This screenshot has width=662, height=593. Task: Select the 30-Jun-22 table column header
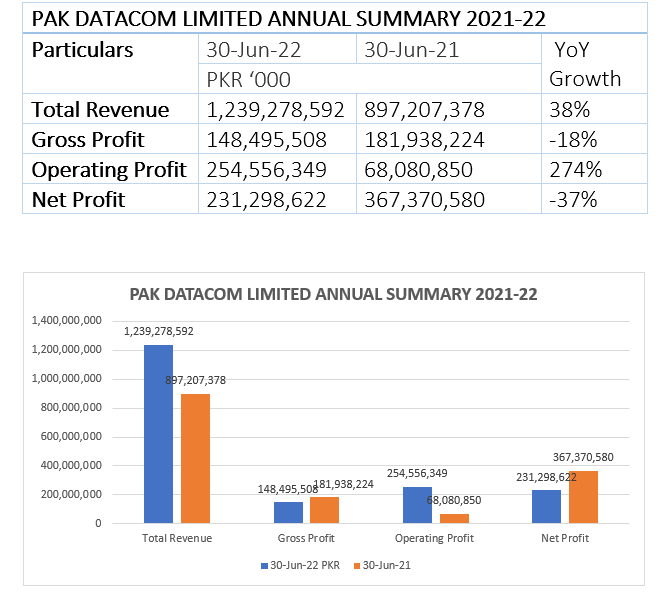[x=277, y=49]
